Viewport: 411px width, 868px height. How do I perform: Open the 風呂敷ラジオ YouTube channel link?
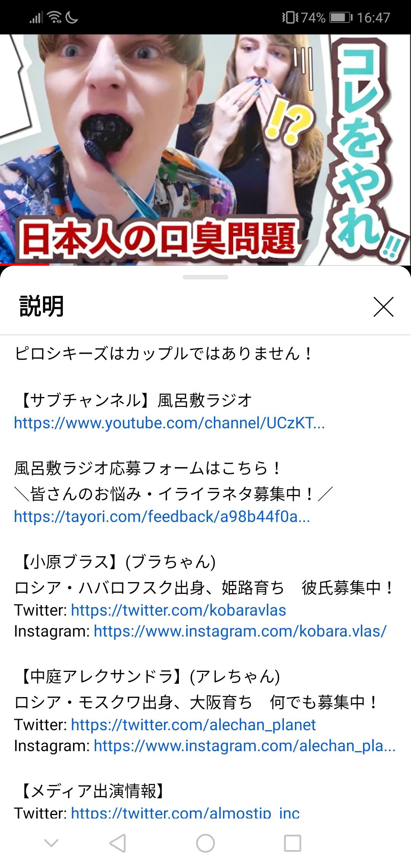(x=169, y=423)
